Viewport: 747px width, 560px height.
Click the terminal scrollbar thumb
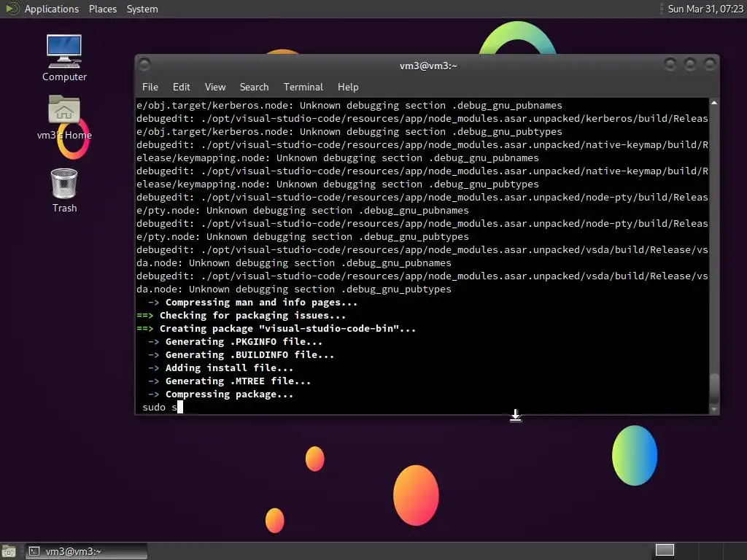point(713,388)
